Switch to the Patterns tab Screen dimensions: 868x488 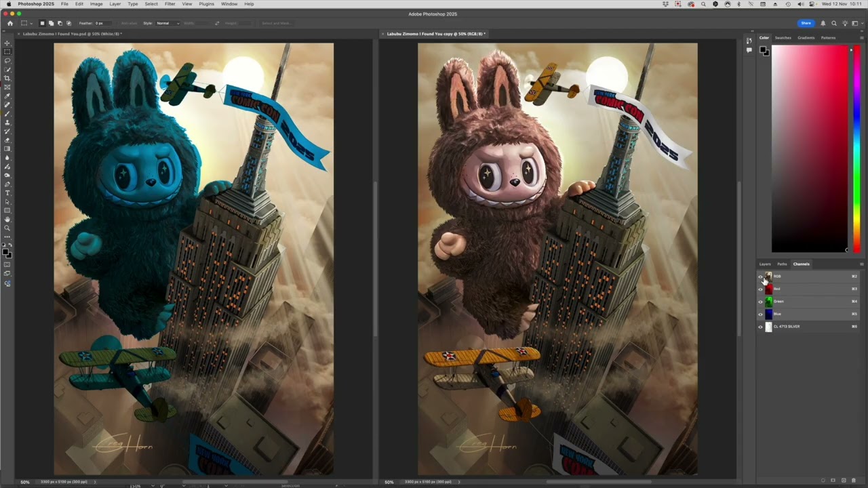828,38
